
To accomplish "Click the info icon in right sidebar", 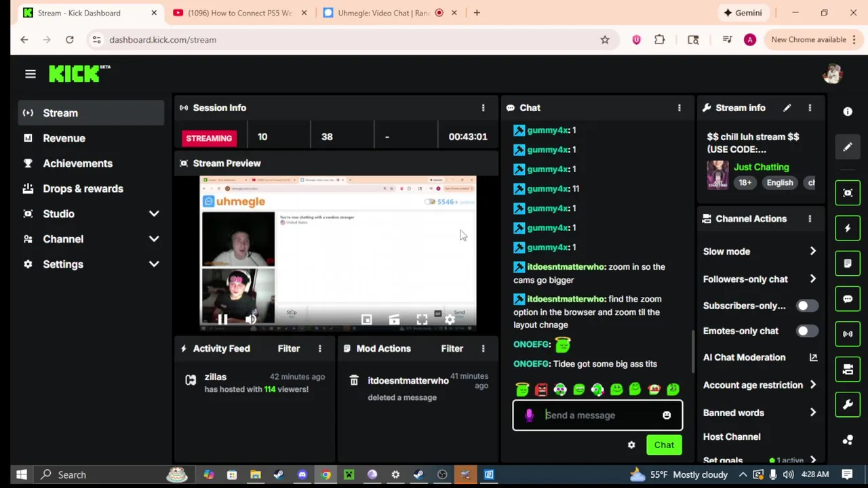I will [848, 111].
